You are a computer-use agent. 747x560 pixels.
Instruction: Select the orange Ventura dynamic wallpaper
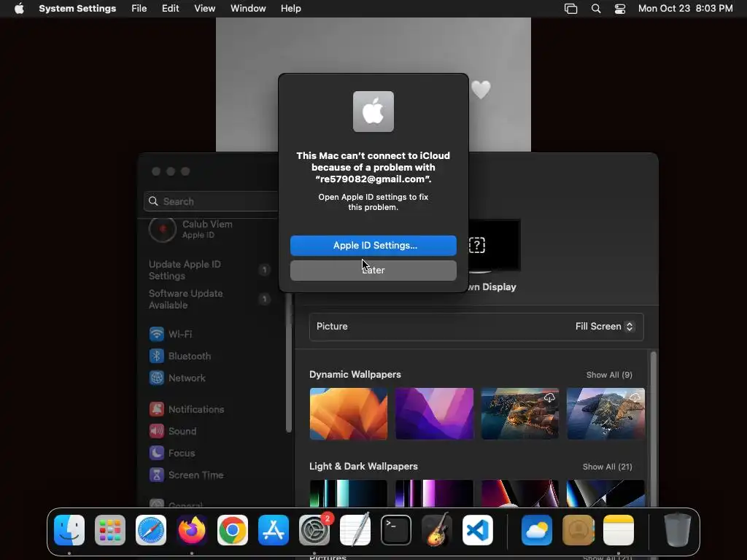pyautogui.click(x=348, y=413)
